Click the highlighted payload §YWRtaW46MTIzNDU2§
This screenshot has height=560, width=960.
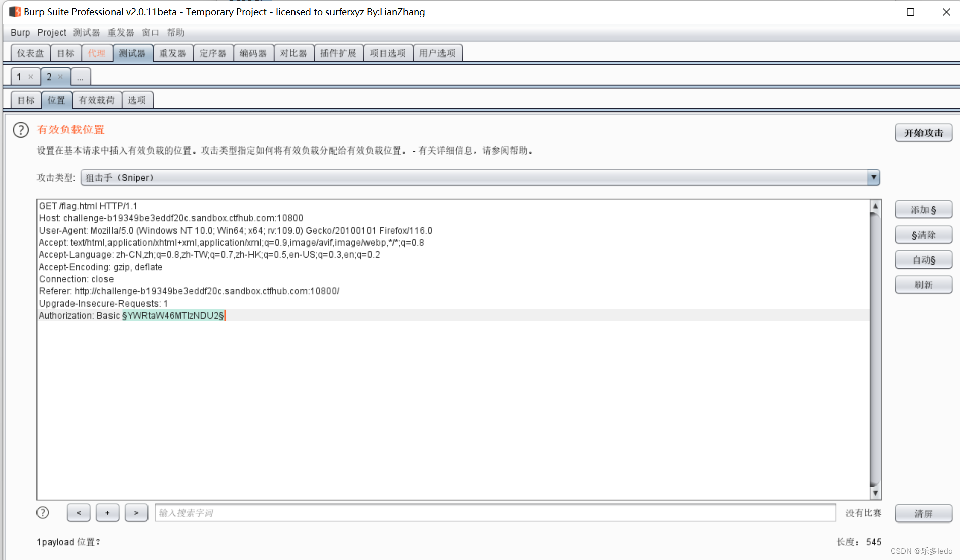click(172, 315)
